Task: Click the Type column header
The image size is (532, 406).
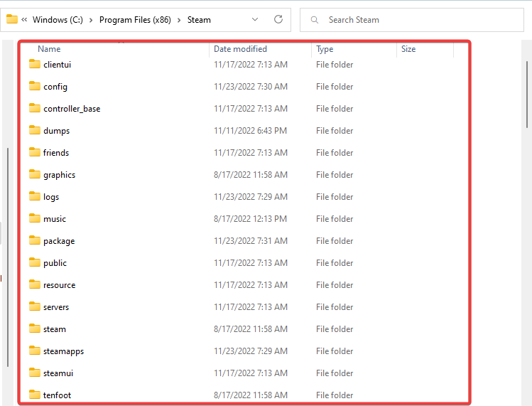Action: [325, 49]
